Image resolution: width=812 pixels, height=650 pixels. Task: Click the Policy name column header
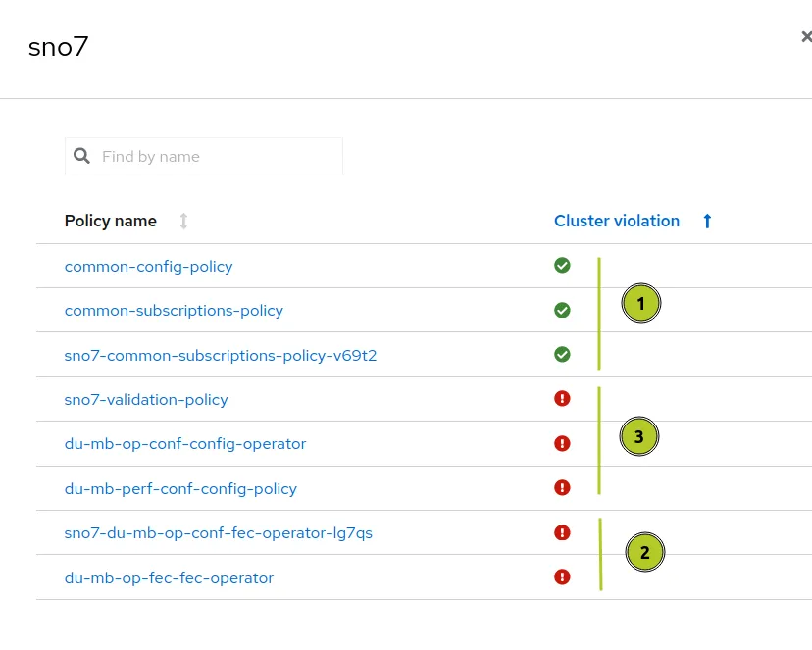[110, 221]
